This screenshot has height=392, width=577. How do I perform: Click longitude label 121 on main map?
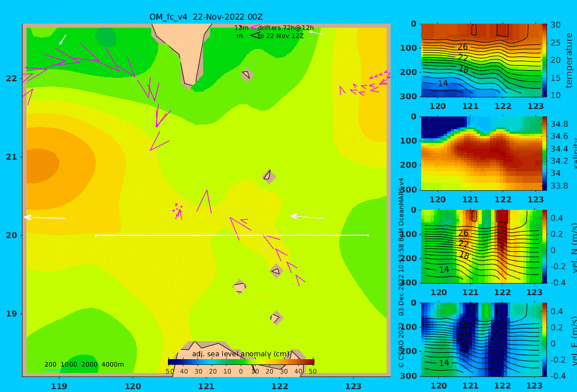pyautogui.click(x=207, y=386)
